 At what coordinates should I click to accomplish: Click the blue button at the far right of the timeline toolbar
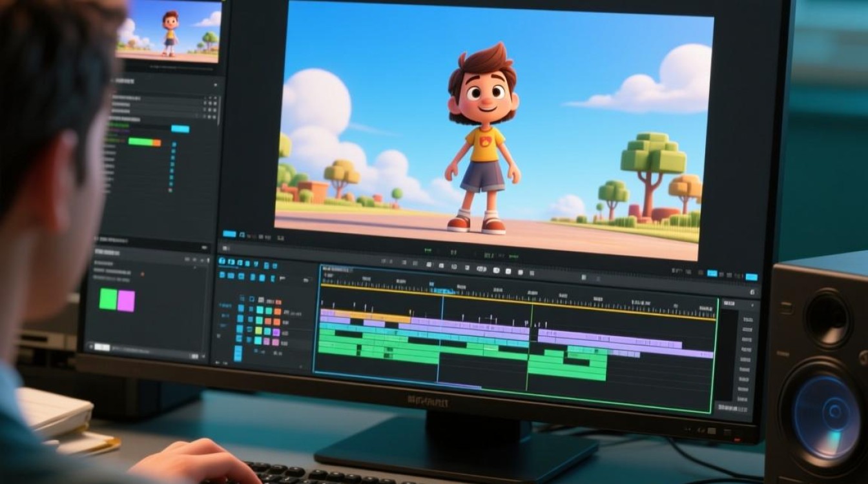(751, 277)
